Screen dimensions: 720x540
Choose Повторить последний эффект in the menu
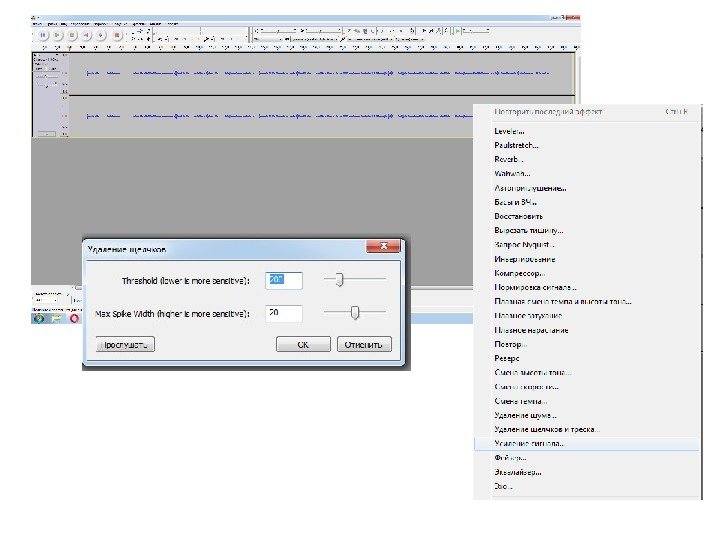[587, 112]
